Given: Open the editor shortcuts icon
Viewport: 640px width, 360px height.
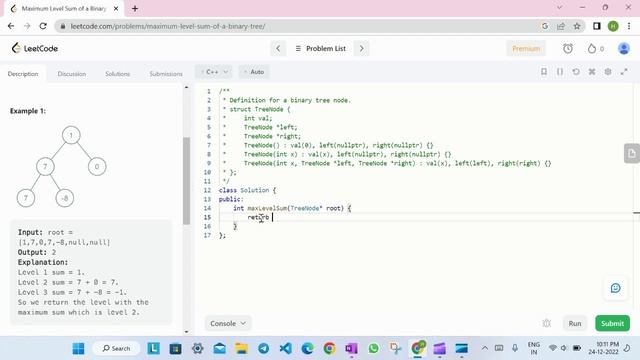Looking at the screenshot, I should (x=592, y=72).
